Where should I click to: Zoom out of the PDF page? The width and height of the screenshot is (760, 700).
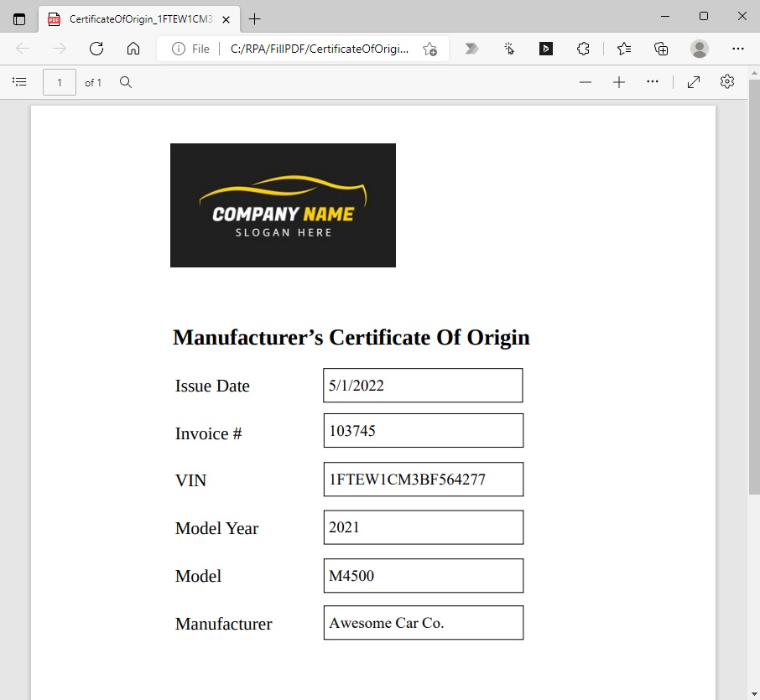pyautogui.click(x=585, y=82)
